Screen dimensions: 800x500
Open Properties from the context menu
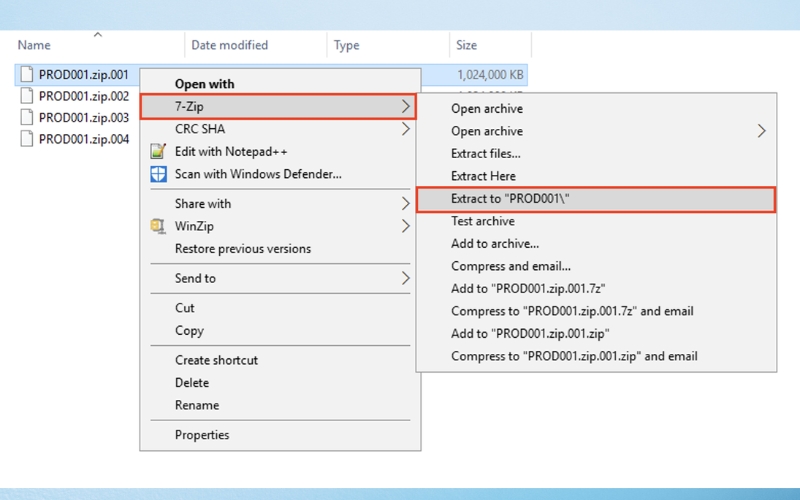202,435
